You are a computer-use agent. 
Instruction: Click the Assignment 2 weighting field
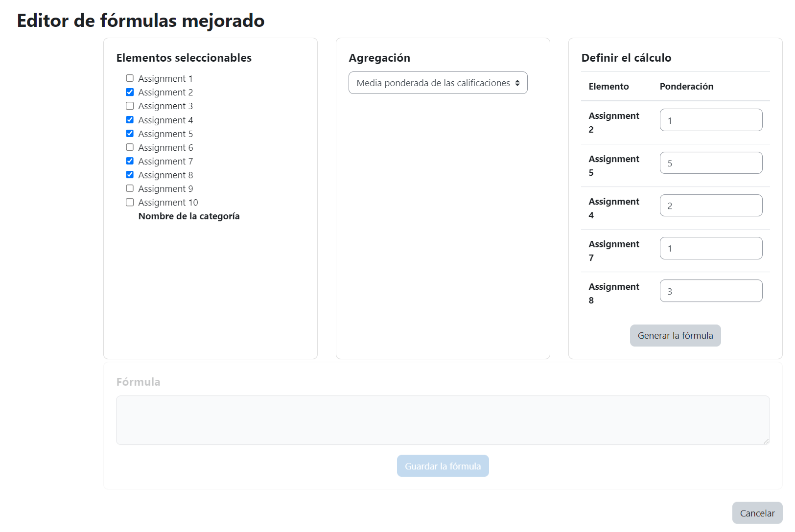(711, 120)
